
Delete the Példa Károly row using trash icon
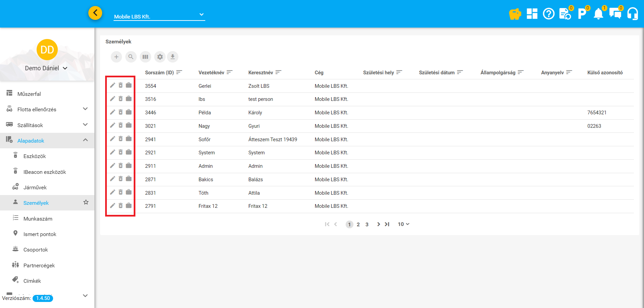point(121,112)
